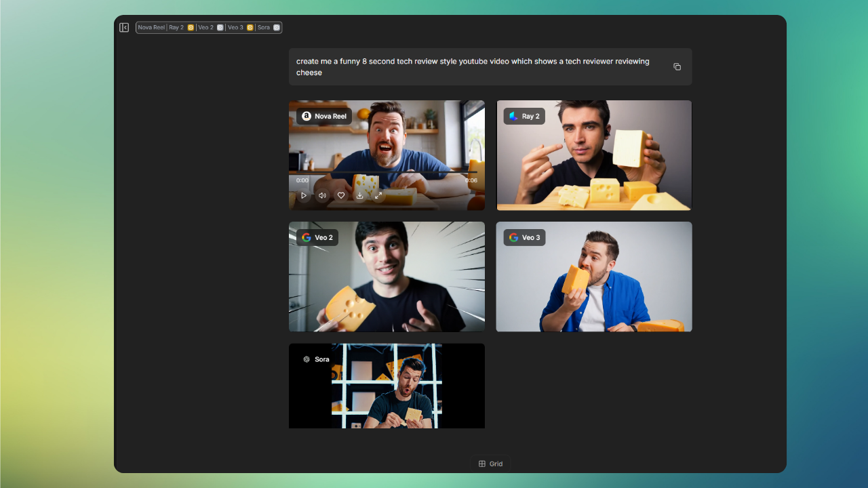Select Nova Reel in the model bar
The width and height of the screenshot is (868, 488).
coord(152,27)
